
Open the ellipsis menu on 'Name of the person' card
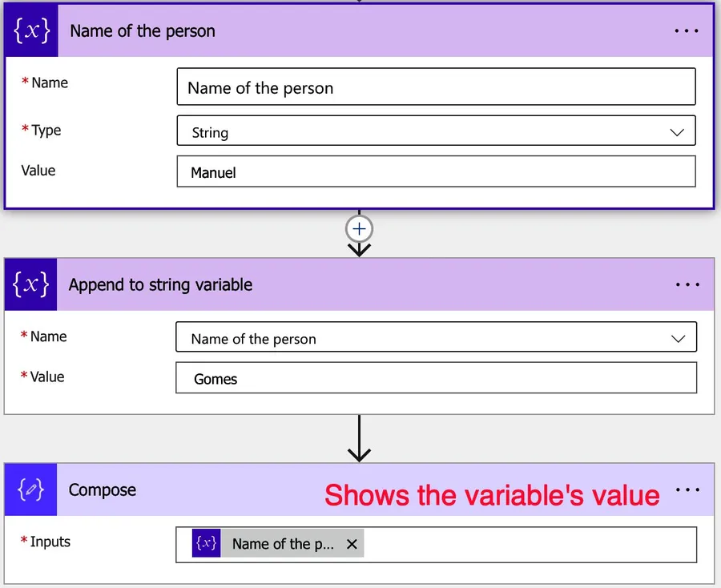point(687,31)
